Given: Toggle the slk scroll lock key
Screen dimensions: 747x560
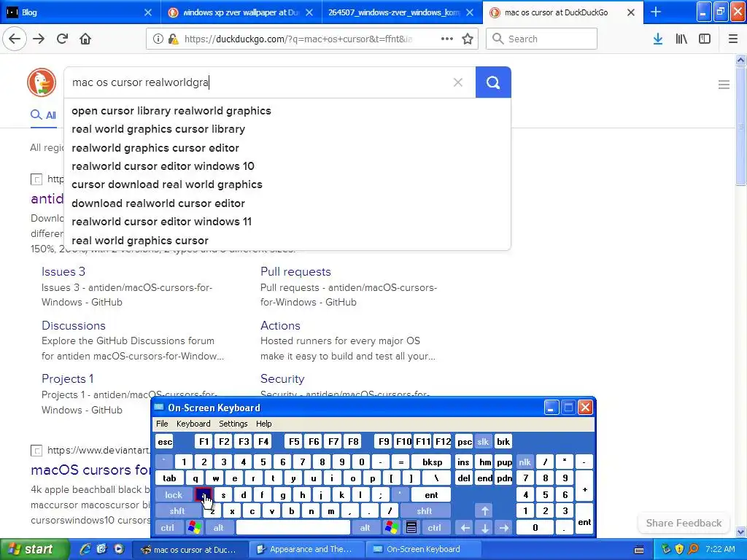Looking at the screenshot, I should tap(483, 441).
